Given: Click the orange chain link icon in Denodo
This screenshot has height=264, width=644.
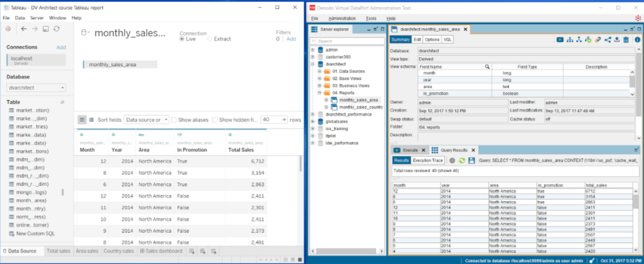Looking at the screenshot, I should click(x=598, y=39).
